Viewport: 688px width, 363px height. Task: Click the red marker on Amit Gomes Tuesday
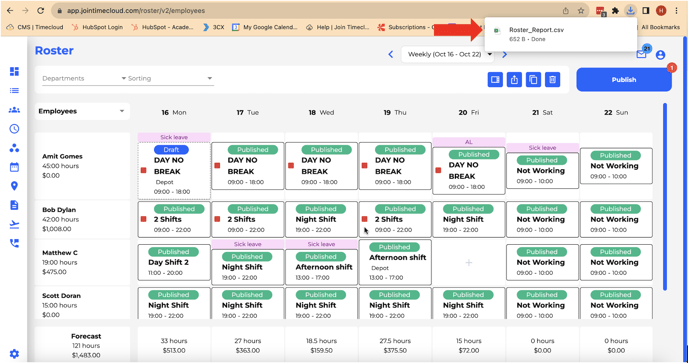tap(217, 165)
